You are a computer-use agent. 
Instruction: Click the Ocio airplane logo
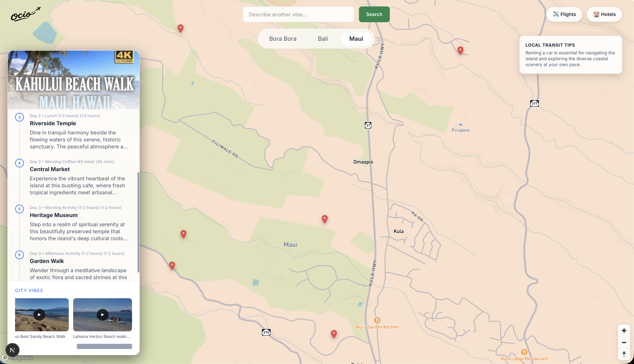click(25, 15)
